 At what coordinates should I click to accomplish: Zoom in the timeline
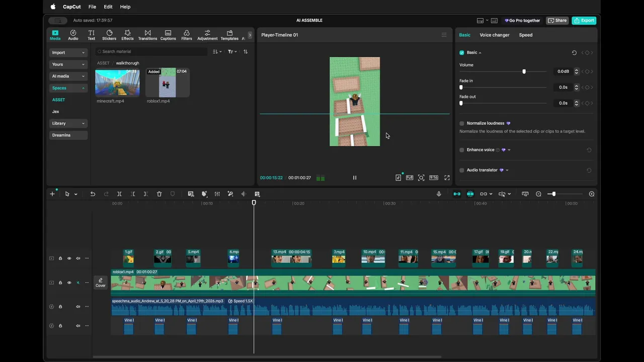coord(592,194)
